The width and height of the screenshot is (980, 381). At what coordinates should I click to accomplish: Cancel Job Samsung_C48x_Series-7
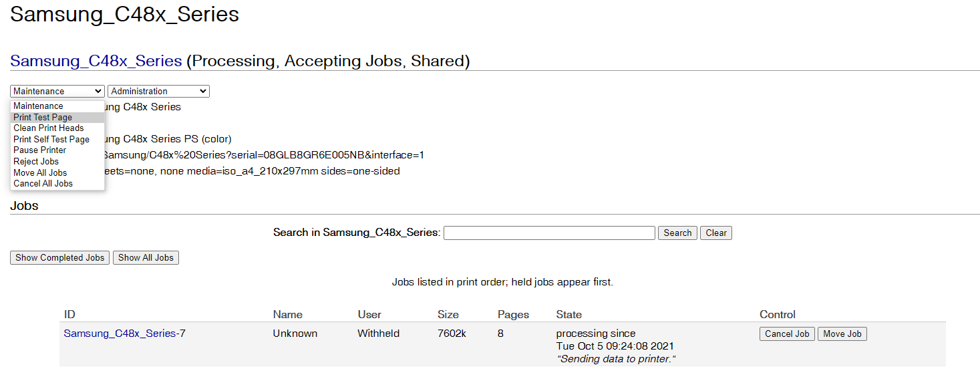click(787, 334)
